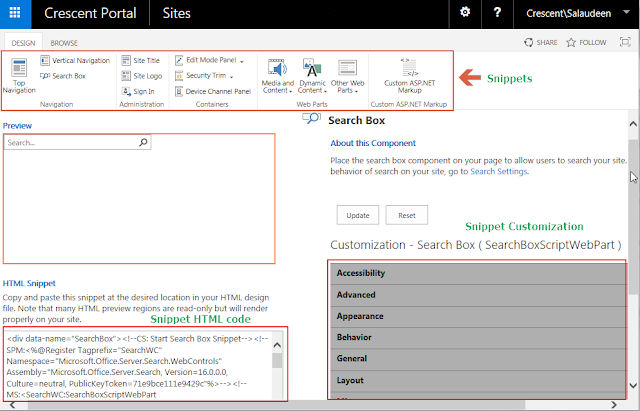
Task: Select the Vertical Navigation snippet
Action: 75,61
